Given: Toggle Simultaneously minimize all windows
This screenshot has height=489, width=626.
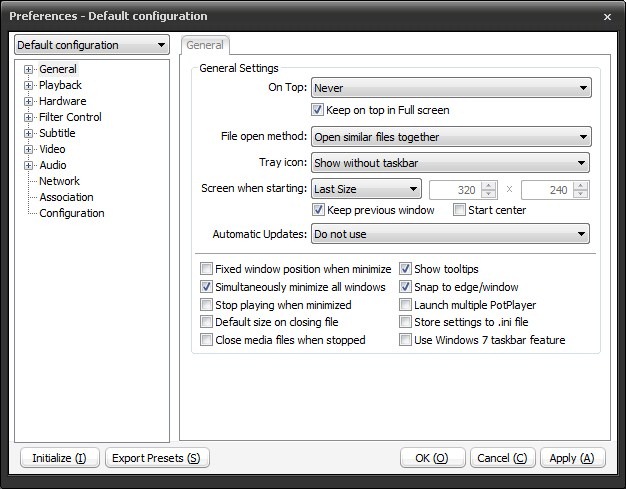Looking at the screenshot, I should click(x=206, y=287).
